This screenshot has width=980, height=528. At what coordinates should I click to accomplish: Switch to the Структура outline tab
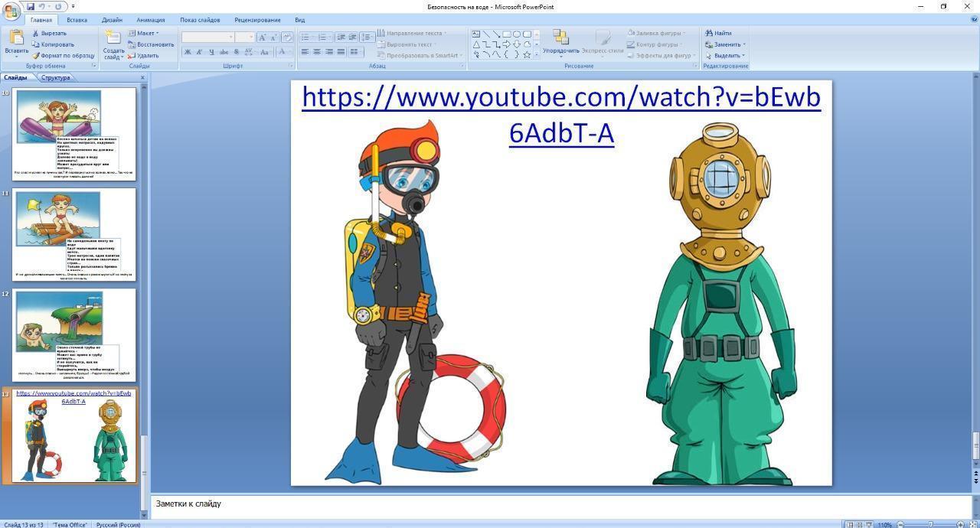[x=55, y=77]
